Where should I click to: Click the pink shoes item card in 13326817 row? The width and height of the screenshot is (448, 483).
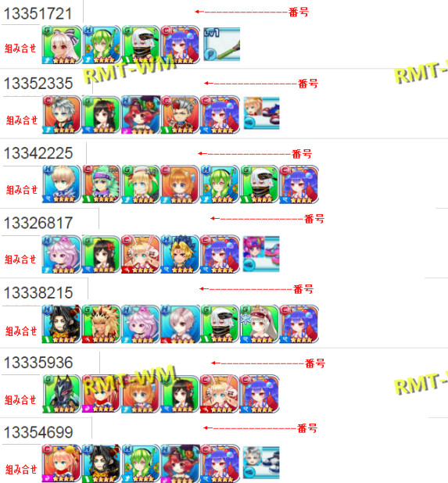[261, 254]
